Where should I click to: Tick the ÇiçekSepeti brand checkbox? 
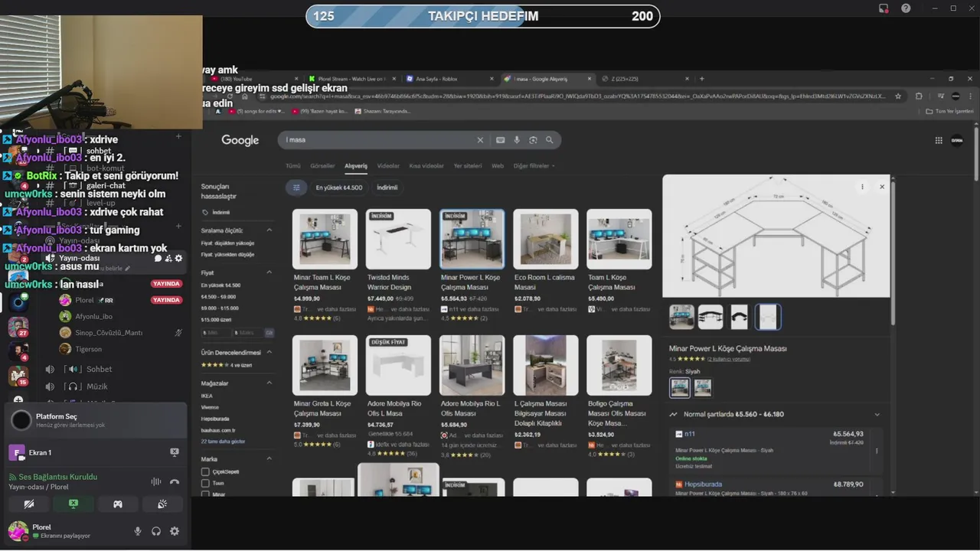point(205,472)
